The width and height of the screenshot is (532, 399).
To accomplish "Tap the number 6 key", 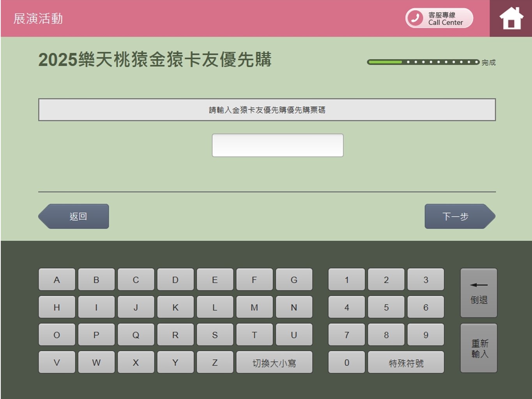I will click(426, 307).
